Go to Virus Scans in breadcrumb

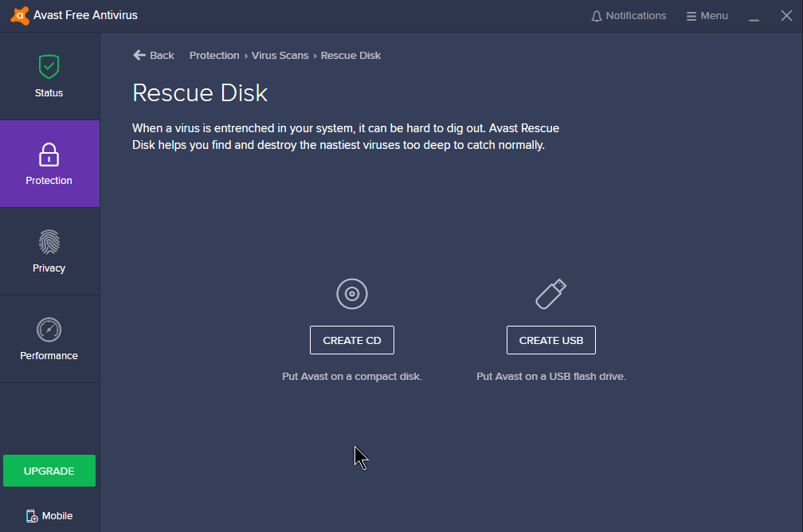(x=280, y=55)
